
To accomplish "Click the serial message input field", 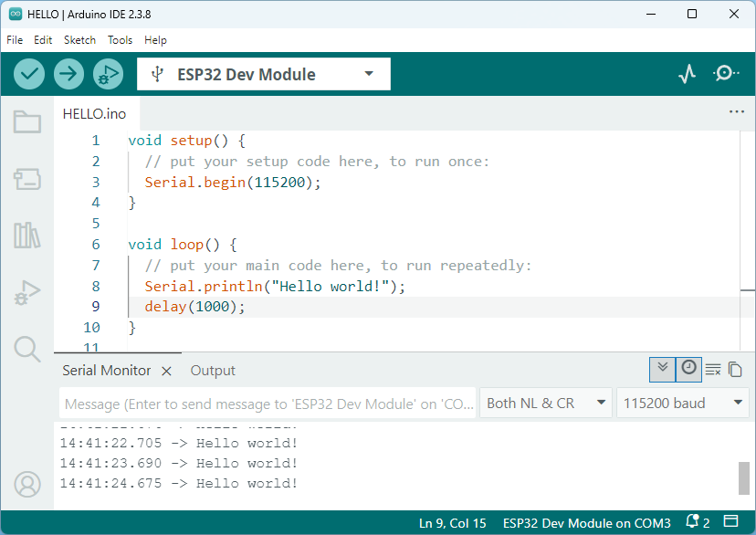I will pos(268,404).
